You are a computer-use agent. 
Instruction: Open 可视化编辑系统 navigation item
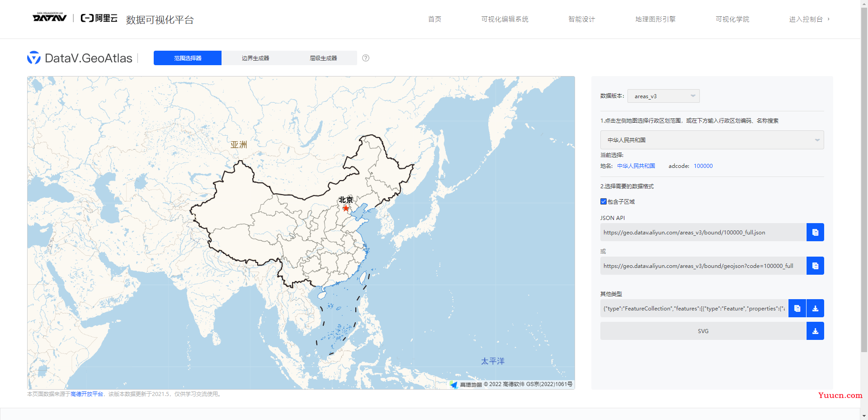[x=505, y=19]
